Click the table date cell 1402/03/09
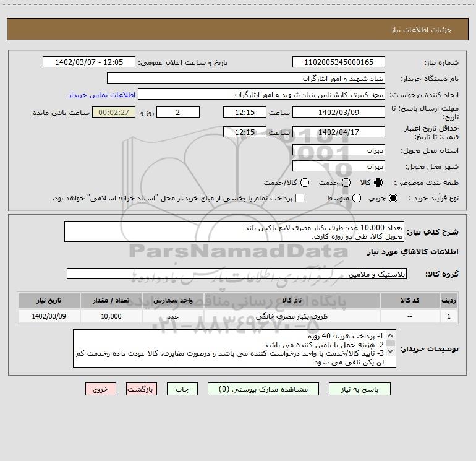Viewport: 476px width, 461px height. pos(49,316)
